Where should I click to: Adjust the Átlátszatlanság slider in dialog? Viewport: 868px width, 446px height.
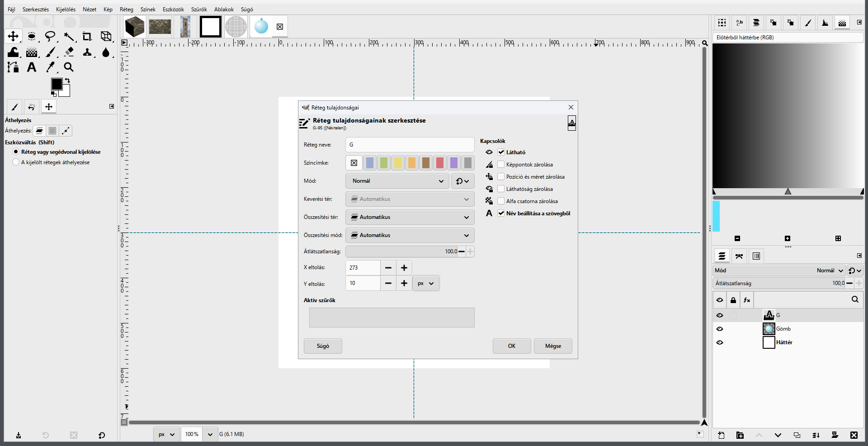401,251
